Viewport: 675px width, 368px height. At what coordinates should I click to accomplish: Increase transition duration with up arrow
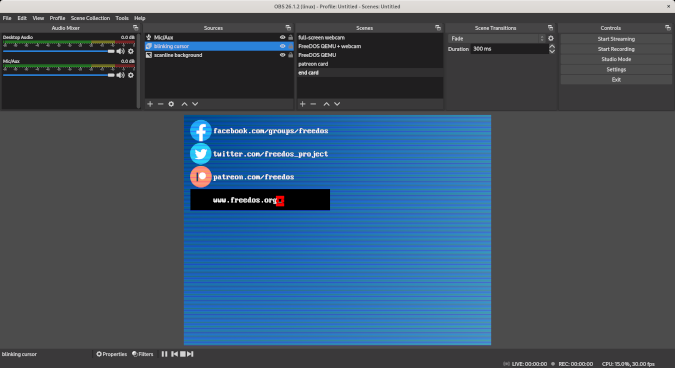[552, 46]
